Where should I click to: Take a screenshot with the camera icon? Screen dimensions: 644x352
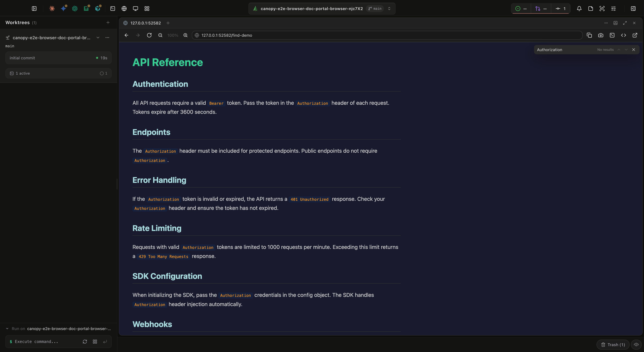click(x=601, y=35)
